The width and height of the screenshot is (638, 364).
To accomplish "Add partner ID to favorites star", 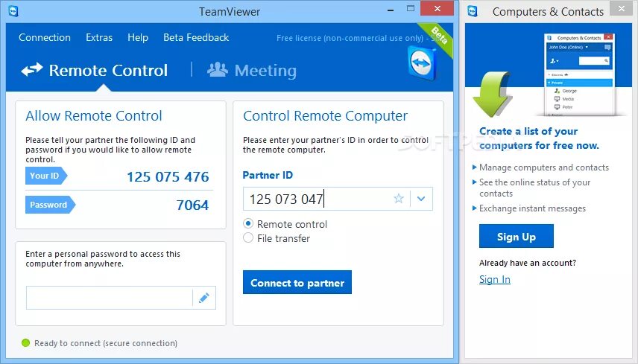I will [399, 198].
